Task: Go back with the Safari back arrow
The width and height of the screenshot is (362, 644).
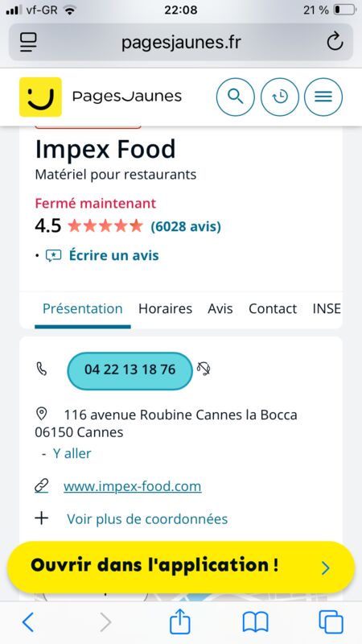Action: pyautogui.click(x=28, y=622)
